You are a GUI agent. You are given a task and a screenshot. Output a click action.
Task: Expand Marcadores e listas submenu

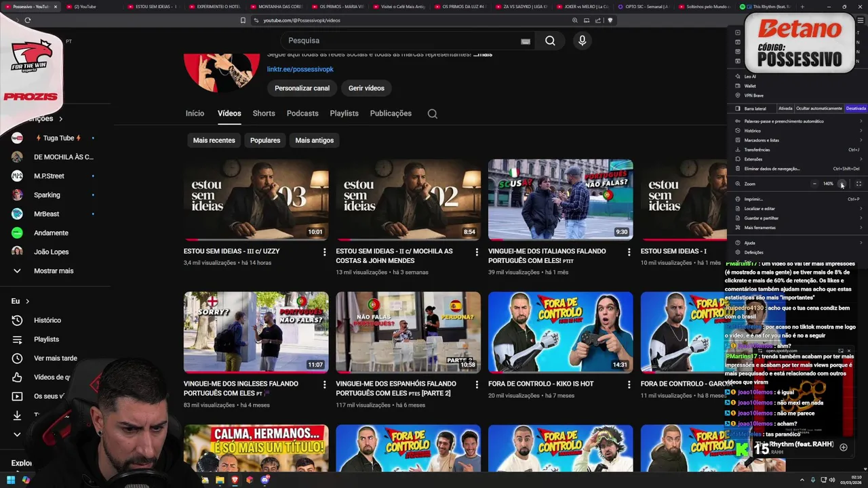(x=798, y=140)
